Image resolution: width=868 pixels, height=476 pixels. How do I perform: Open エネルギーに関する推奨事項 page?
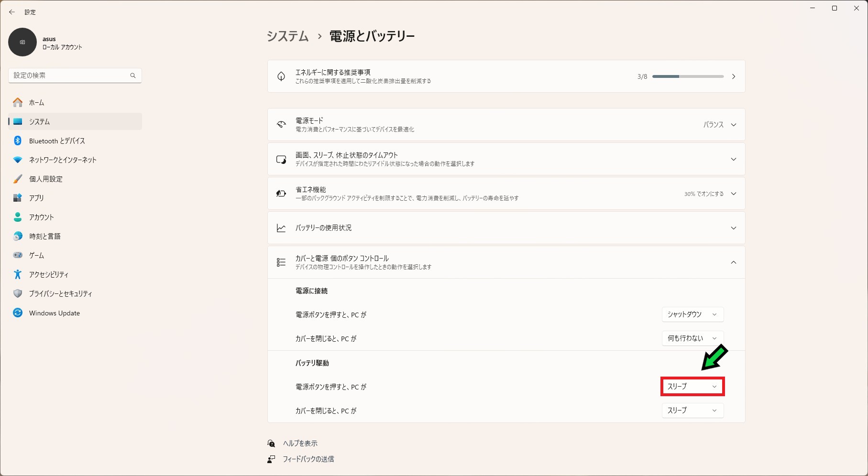(505, 76)
